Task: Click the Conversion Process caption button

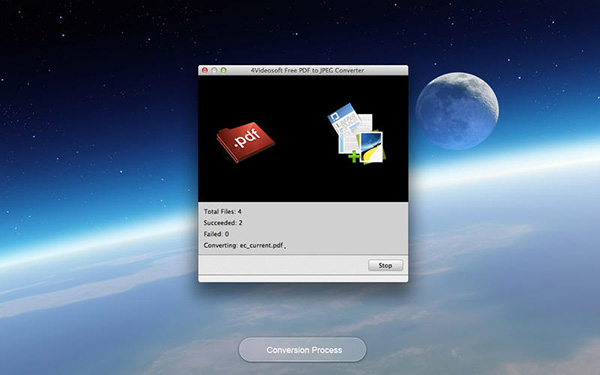Action: [x=302, y=350]
